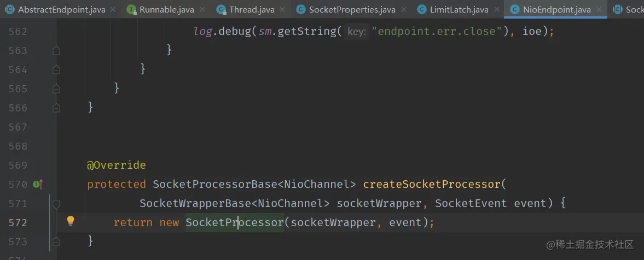Click line number 562 in the gutter
The width and height of the screenshot is (644, 260).
click(18, 32)
